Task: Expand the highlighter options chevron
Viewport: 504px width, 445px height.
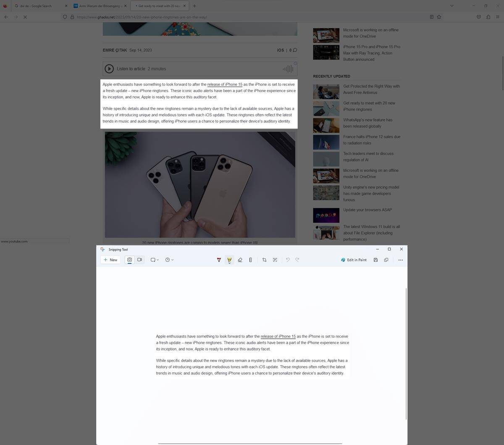Action: pos(229,263)
